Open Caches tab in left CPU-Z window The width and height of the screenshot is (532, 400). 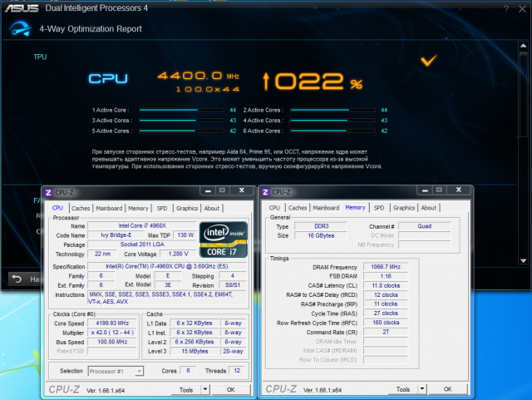coord(81,208)
